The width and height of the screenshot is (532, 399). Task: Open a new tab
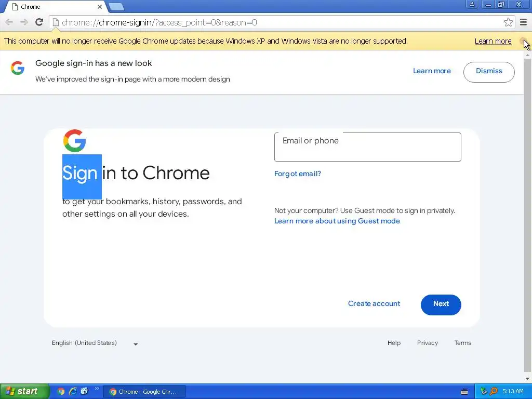(x=116, y=7)
